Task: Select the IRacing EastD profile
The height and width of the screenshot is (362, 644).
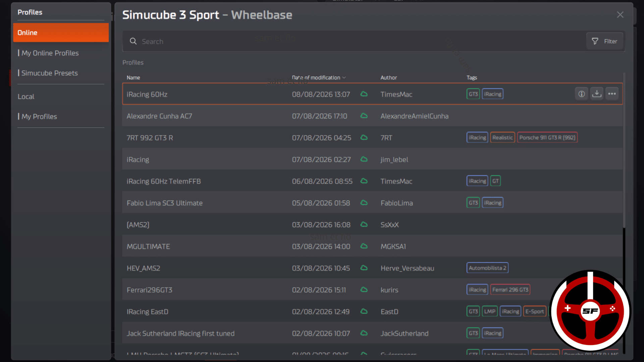Action: click(147, 312)
